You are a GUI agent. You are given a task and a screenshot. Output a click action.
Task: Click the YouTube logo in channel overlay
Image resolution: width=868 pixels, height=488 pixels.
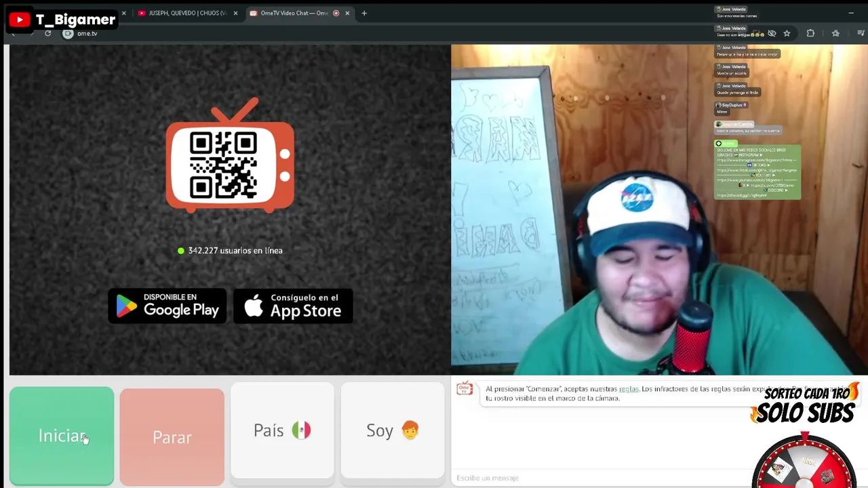[19, 20]
